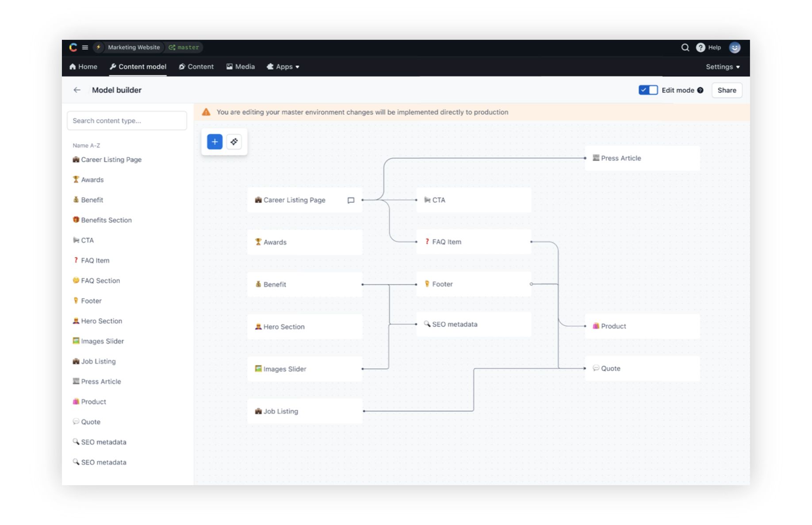Click the FAQ Item node on canvas
The image size is (812, 525).
474,241
